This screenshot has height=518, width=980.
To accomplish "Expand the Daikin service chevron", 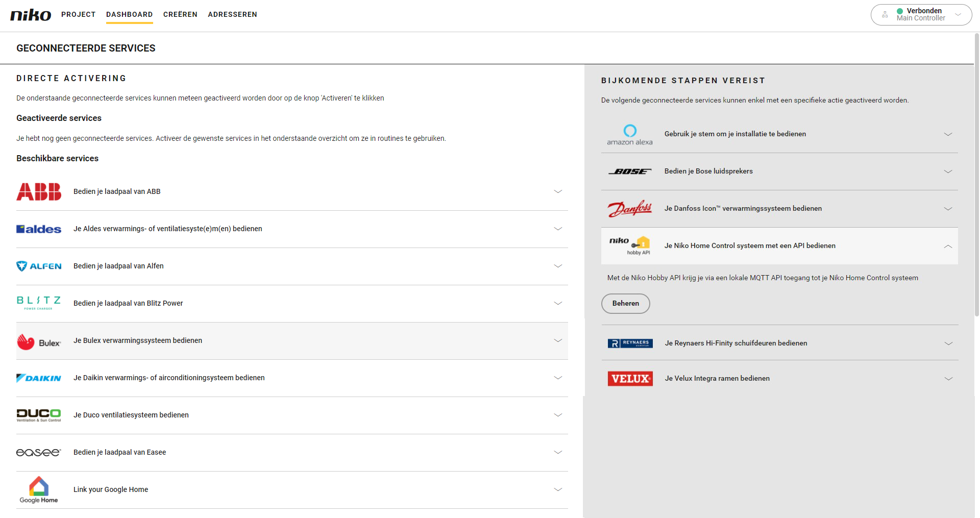I will coord(558,378).
